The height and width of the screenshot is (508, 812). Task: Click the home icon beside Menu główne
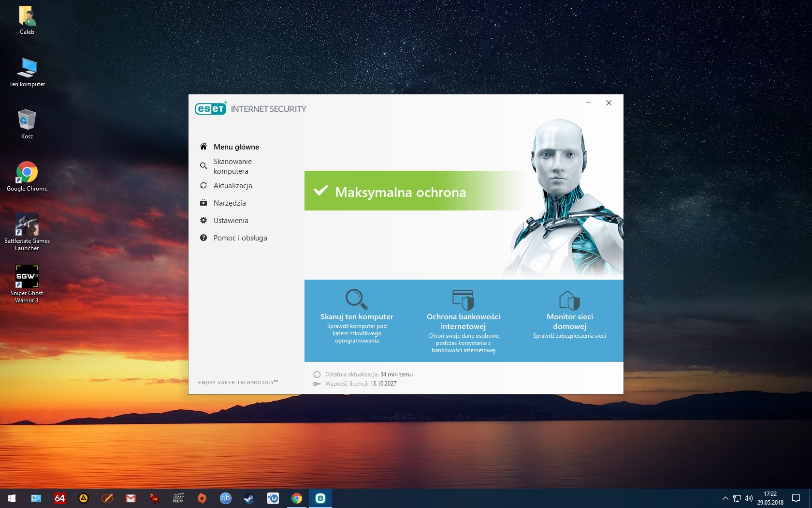tap(203, 146)
